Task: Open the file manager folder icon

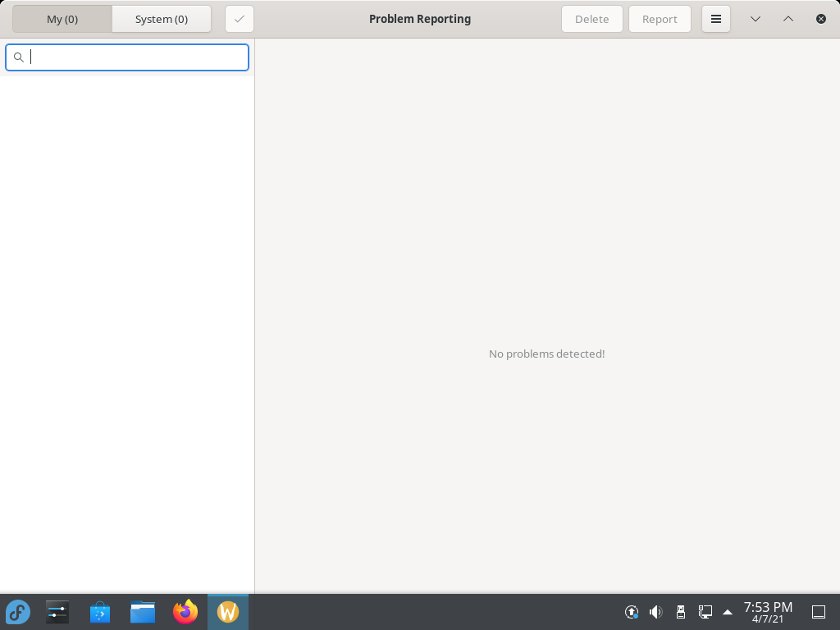Action: pyautogui.click(x=143, y=612)
